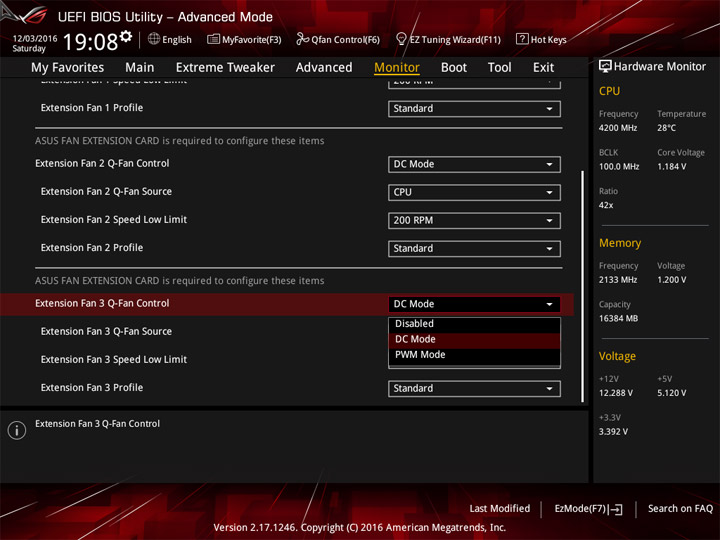Click the globe language icon
Image resolution: width=720 pixels, height=540 pixels.
click(154, 39)
